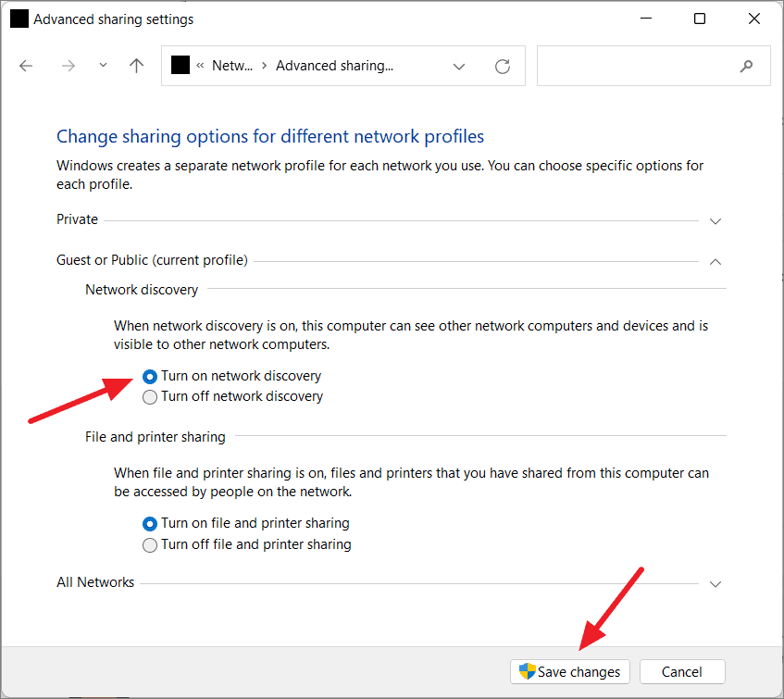Select Turn off file and printer sharing
784x699 pixels.
(x=150, y=544)
